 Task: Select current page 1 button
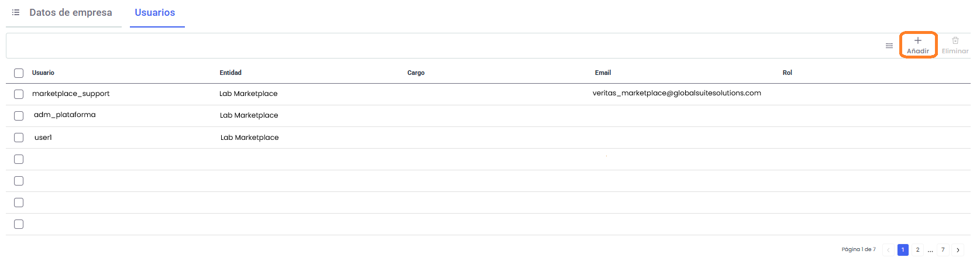(x=903, y=250)
